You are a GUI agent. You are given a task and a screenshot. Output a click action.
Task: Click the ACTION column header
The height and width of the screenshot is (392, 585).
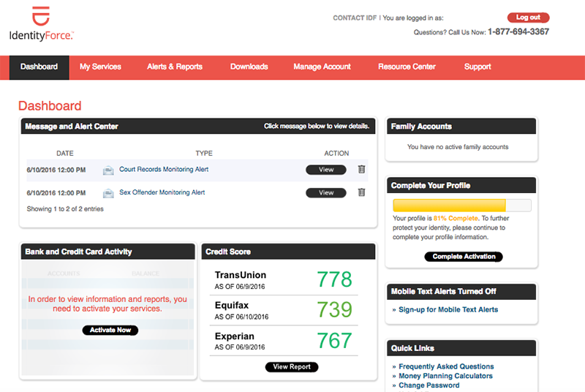tap(336, 154)
